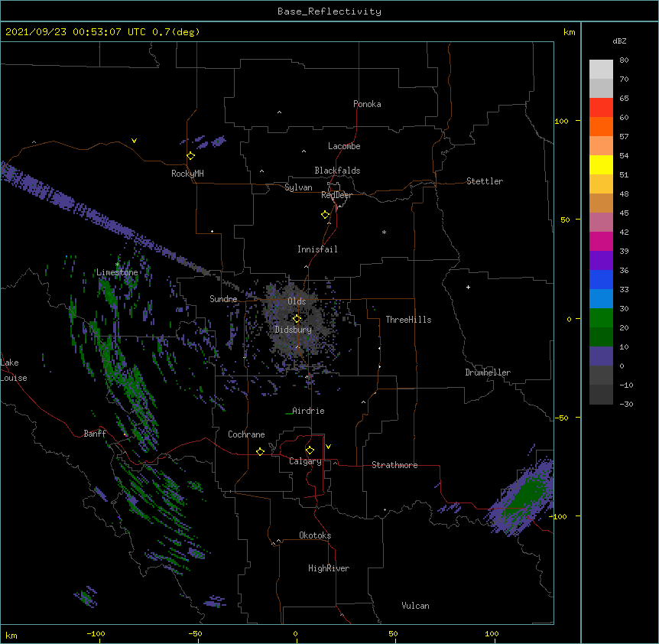
Task: Click the Strathmore label
Action: pos(394,465)
